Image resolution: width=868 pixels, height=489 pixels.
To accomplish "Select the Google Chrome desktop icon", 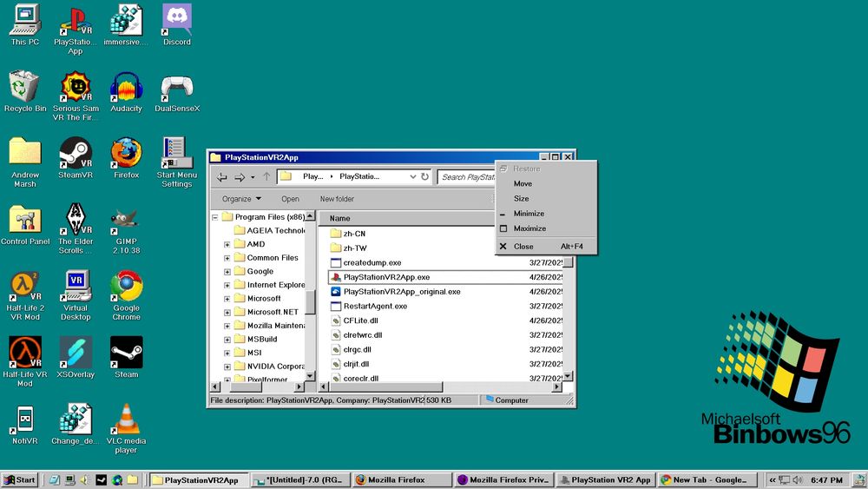I will tap(126, 294).
